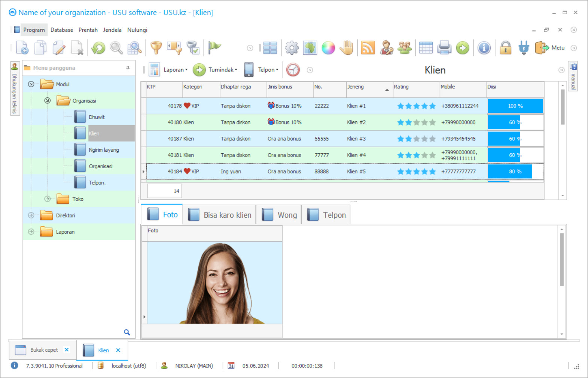Image resolution: width=588 pixels, height=378 pixels.
Task: Click the printer icon in toolbar
Action: point(444,48)
